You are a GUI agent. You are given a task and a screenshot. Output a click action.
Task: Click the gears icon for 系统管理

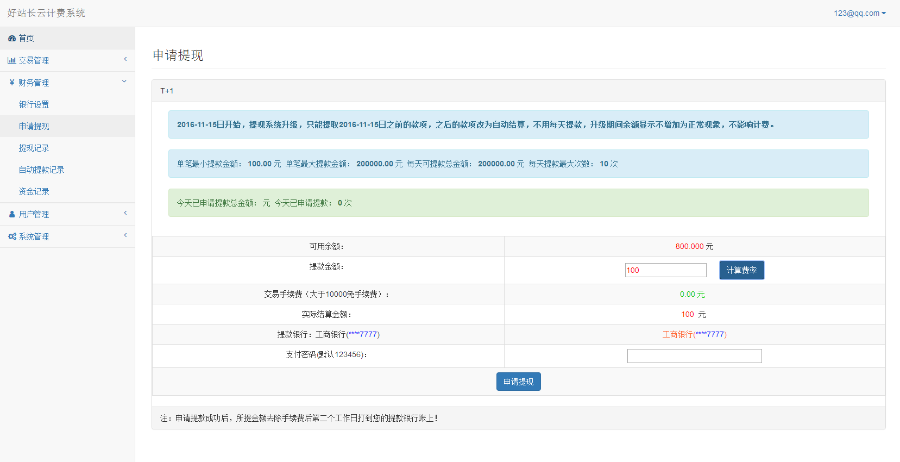(x=12, y=236)
